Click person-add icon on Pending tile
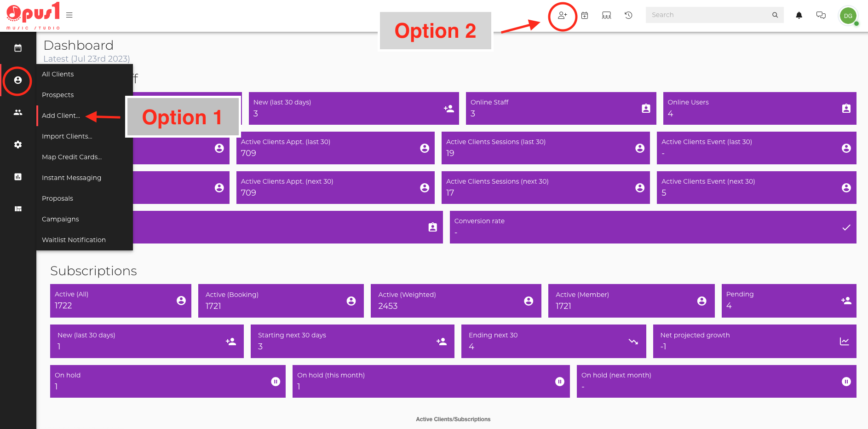 [x=846, y=301]
